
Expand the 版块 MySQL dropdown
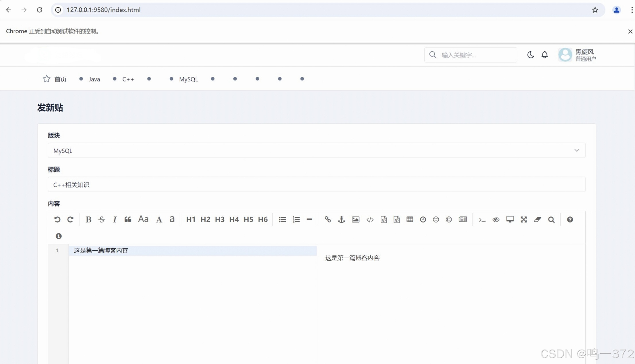point(316,150)
